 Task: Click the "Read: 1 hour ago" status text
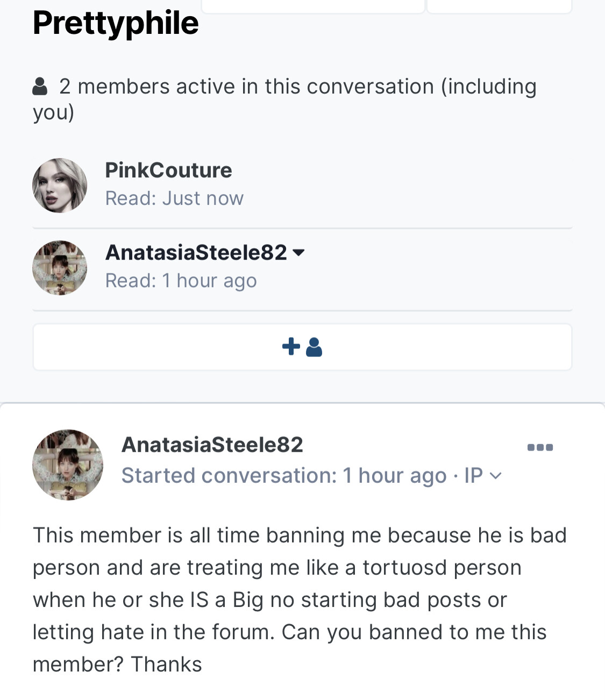pos(181,281)
